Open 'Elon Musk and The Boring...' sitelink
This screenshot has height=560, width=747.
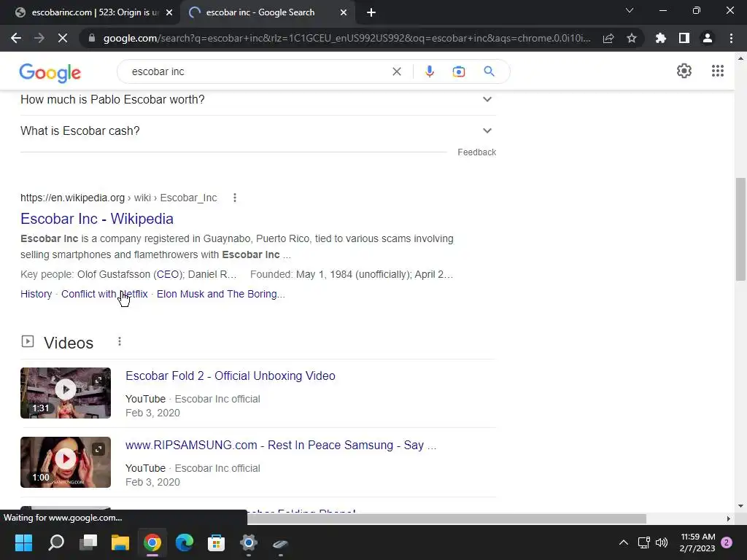(220, 294)
